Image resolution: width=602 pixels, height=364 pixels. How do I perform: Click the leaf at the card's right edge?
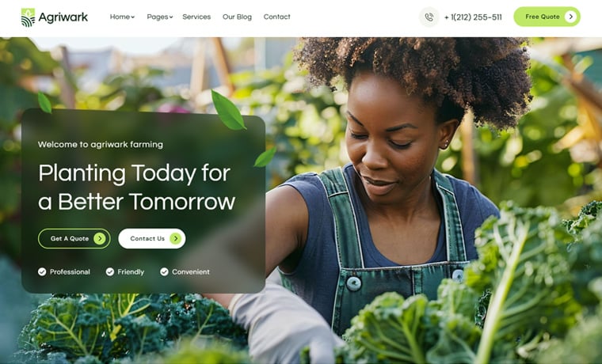(x=265, y=157)
